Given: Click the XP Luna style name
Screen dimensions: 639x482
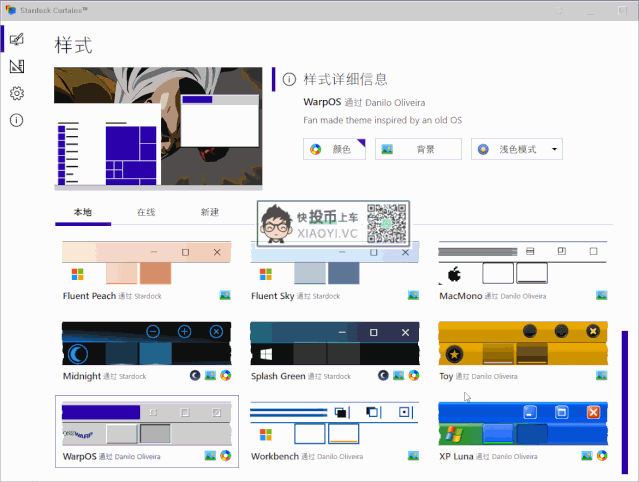Looking at the screenshot, I should pos(456,456).
